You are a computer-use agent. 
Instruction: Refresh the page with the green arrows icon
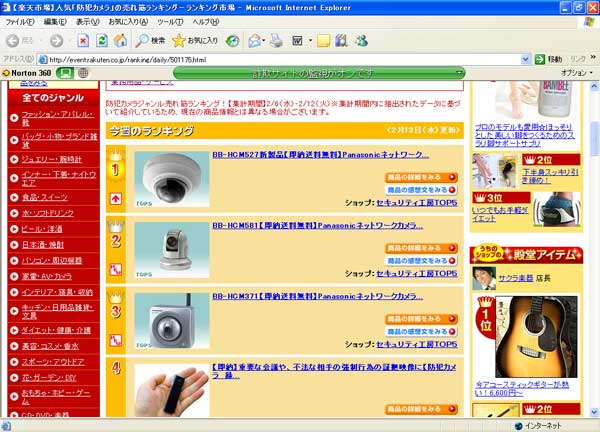[102, 40]
